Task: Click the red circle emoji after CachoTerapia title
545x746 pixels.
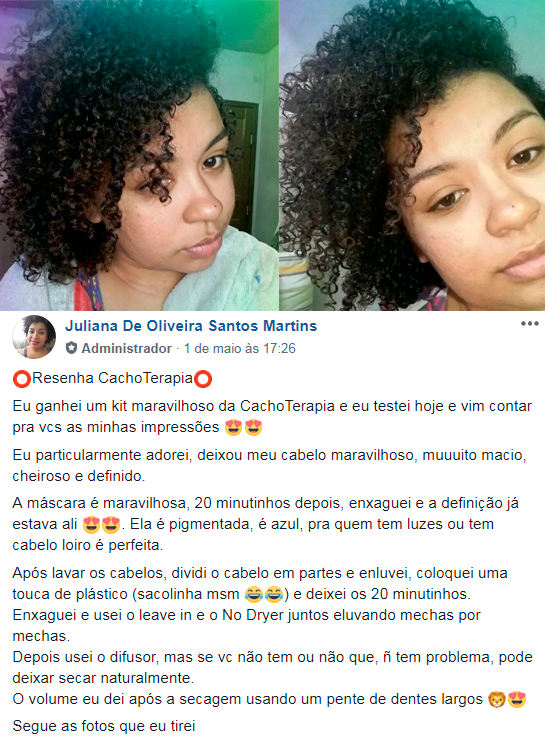Action: [204, 379]
